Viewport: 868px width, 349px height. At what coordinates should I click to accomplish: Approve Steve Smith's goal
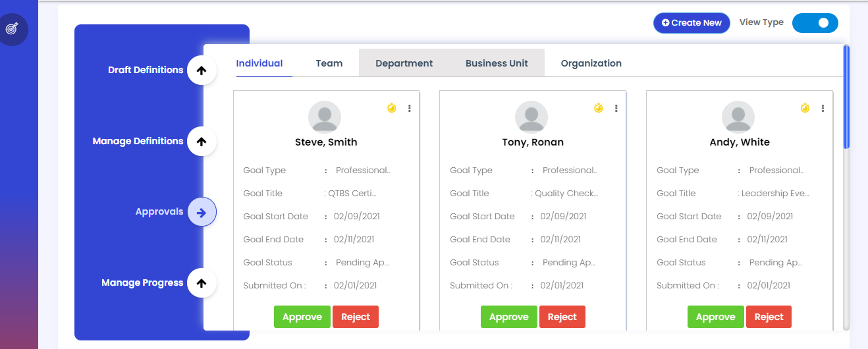pyautogui.click(x=302, y=317)
